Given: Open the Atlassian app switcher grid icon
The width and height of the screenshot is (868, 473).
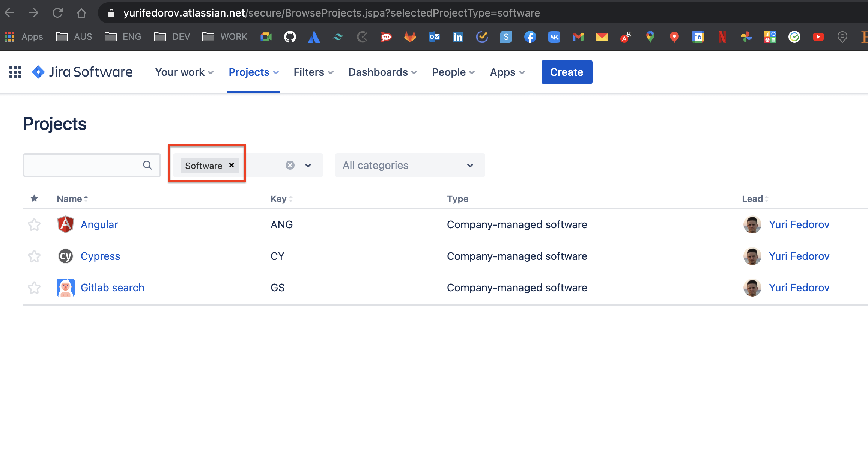Looking at the screenshot, I should (x=15, y=72).
